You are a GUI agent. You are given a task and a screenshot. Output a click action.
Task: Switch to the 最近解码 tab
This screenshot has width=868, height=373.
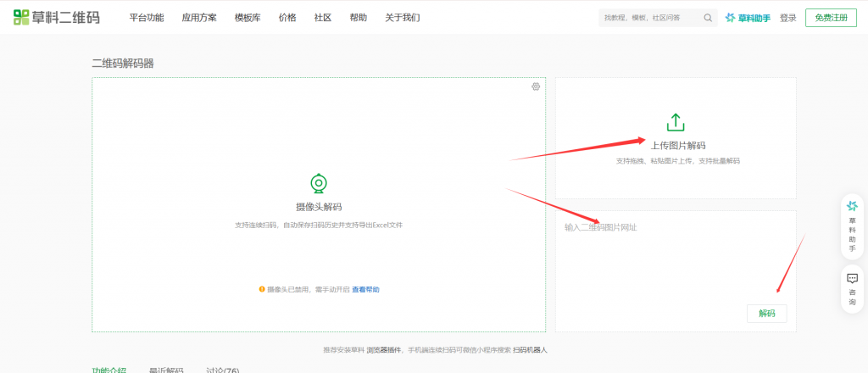[x=166, y=370]
